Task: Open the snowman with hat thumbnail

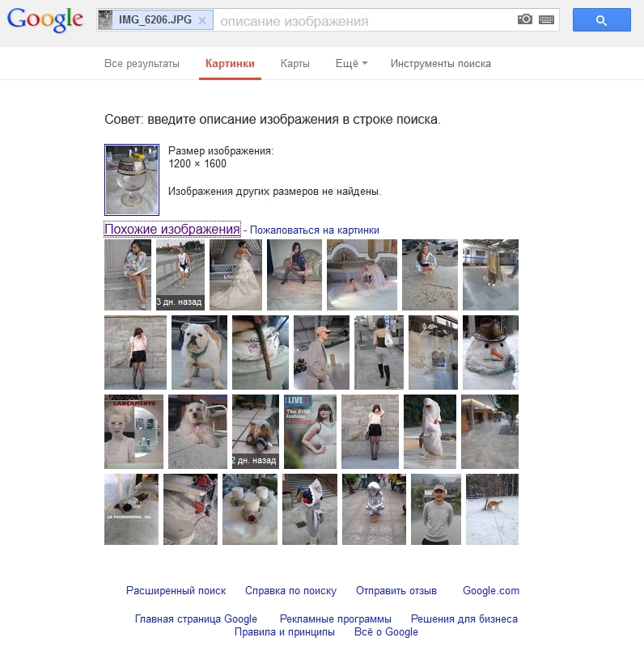Action: coord(490,352)
